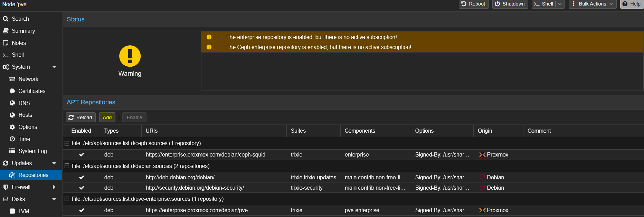Collapse the pve-enterprise.sources file group
644x217 pixels.
[67, 199]
